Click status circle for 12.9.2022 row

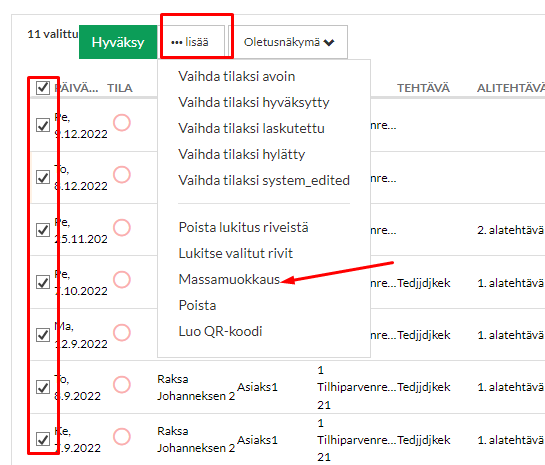[122, 333]
